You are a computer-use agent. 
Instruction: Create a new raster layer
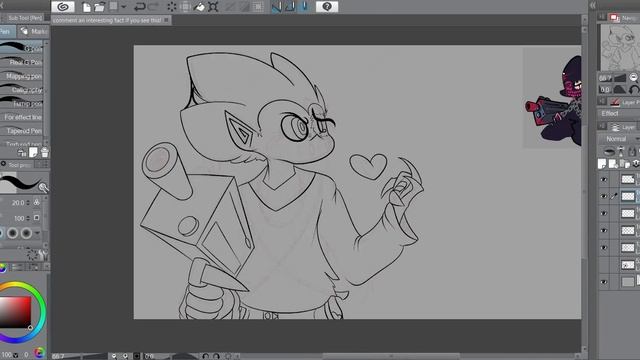(x=602, y=164)
